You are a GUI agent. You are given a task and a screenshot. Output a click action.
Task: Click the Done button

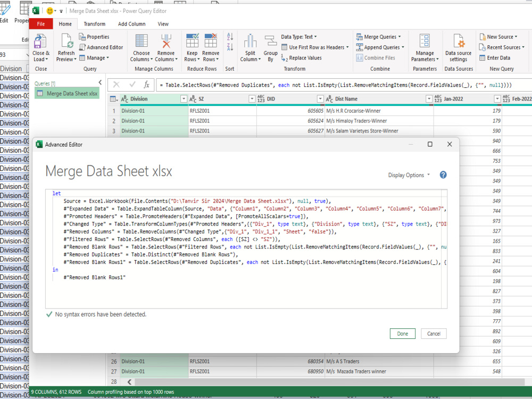click(402, 334)
